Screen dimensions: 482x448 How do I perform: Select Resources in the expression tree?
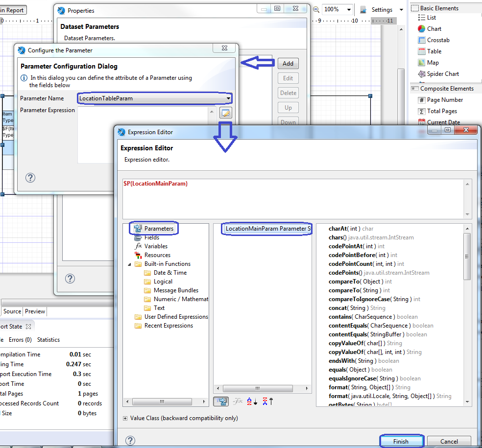(x=152, y=255)
